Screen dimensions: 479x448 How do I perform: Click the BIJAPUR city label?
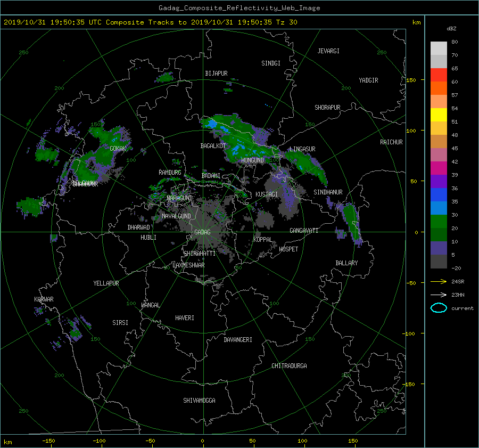[216, 74]
